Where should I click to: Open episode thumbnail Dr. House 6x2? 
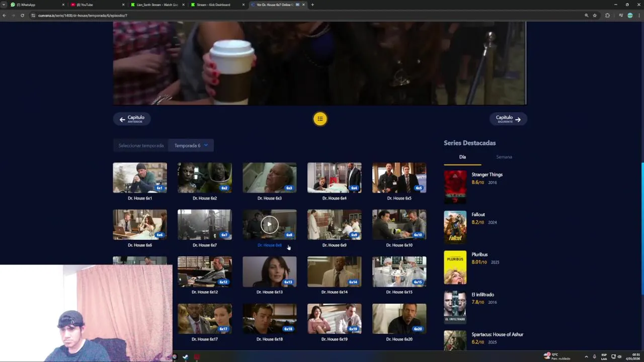pos(205,177)
